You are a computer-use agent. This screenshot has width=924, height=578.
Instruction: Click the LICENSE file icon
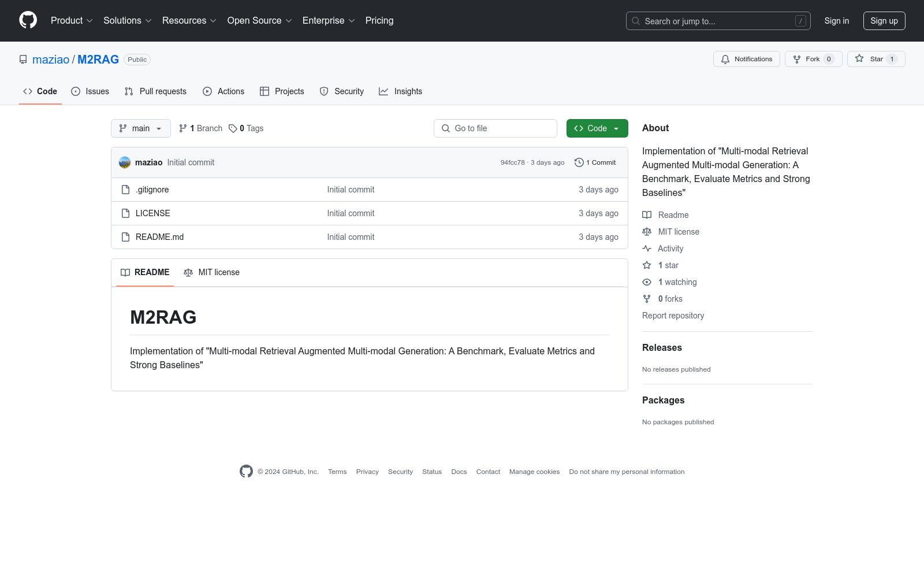(x=125, y=213)
